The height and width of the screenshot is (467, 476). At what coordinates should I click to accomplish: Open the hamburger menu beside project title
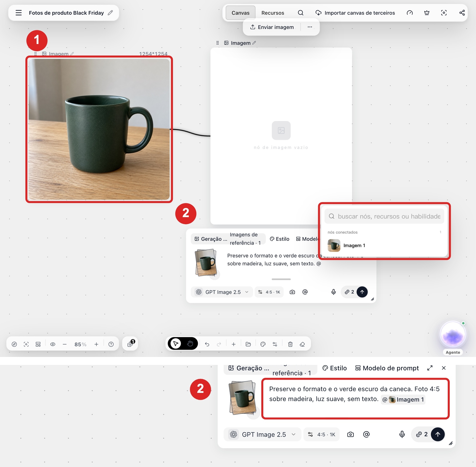pyautogui.click(x=19, y=13)
